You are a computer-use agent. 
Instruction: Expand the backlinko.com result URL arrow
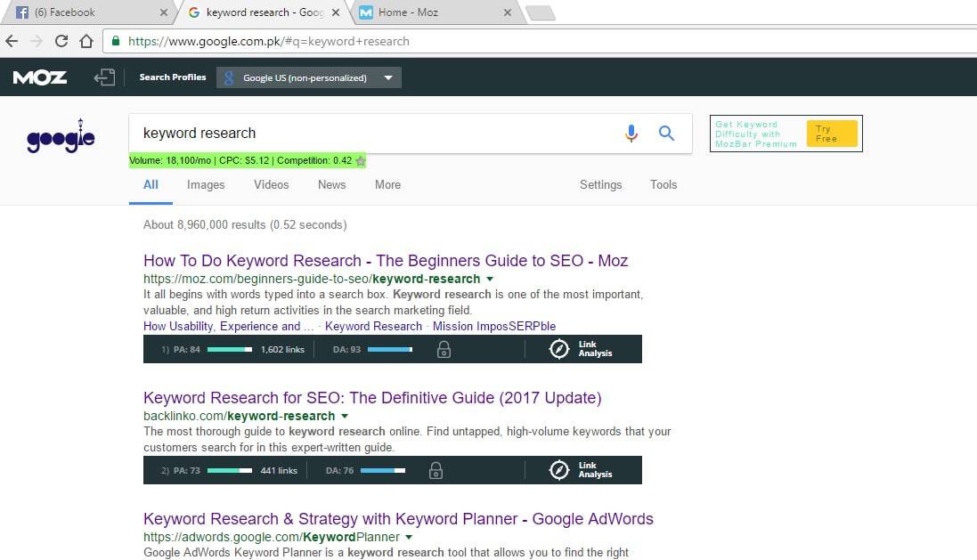tap(345, 416)
